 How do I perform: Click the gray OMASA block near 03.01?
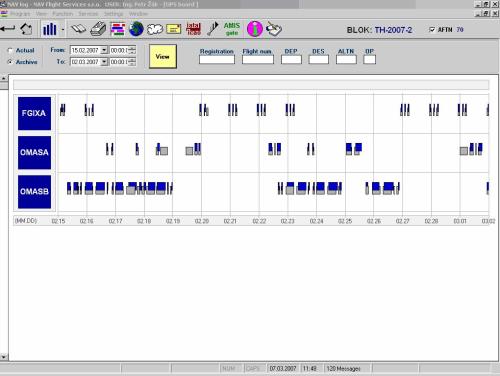[x=464, y=151]
